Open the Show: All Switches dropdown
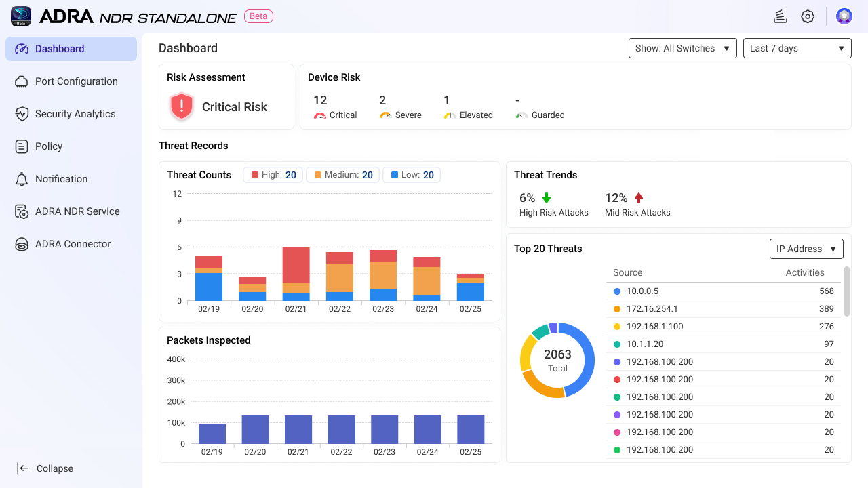The height and width of the screenshot is (488, 868). point(682,48)
